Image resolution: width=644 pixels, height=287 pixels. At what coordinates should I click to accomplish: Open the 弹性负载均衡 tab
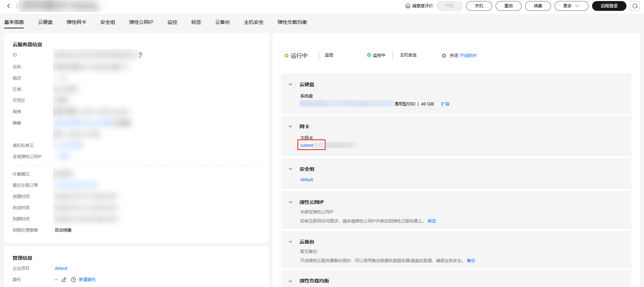pyautogui.click(x=292, y=22)
